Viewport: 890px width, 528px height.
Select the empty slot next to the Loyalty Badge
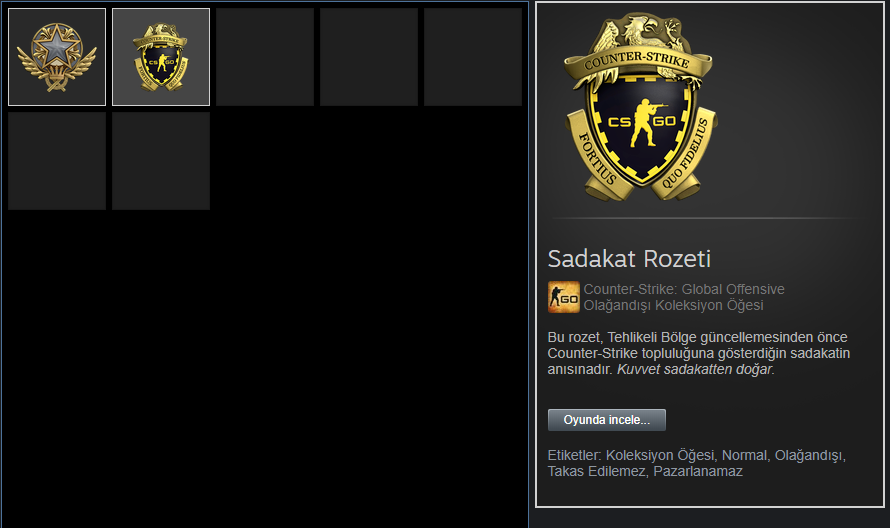[x=265, y=57]
